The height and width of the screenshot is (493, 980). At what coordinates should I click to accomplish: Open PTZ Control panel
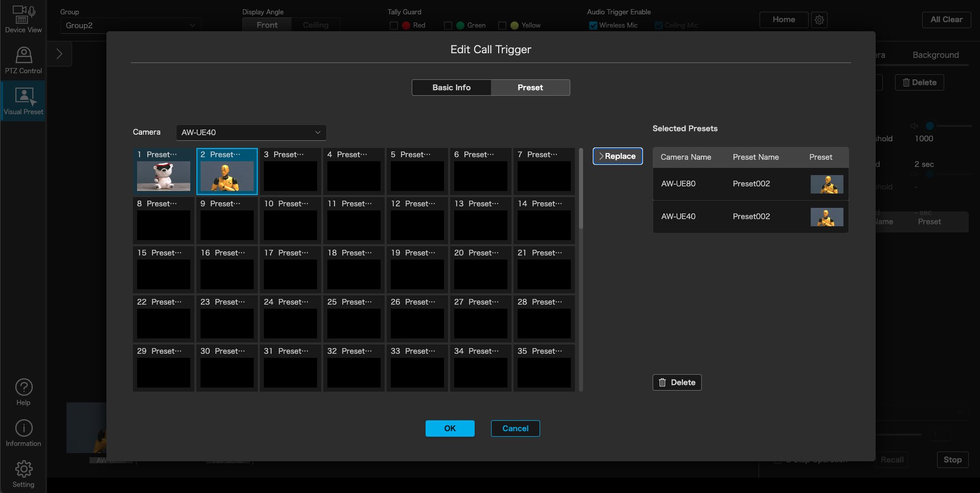pyautogui.click(x=23, y=60)
